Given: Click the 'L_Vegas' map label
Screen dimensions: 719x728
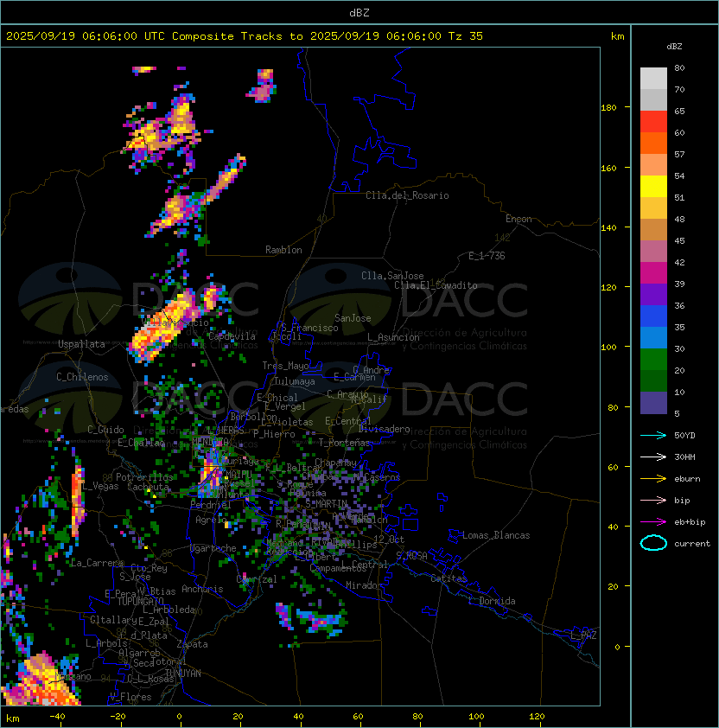Looking at the screenshot, I should point(99,486).
